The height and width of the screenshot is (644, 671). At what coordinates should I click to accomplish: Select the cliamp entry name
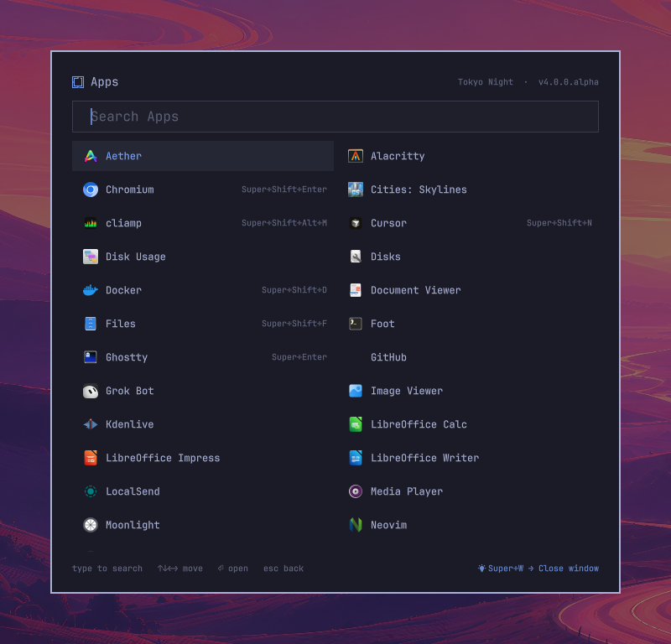[123, 223]
